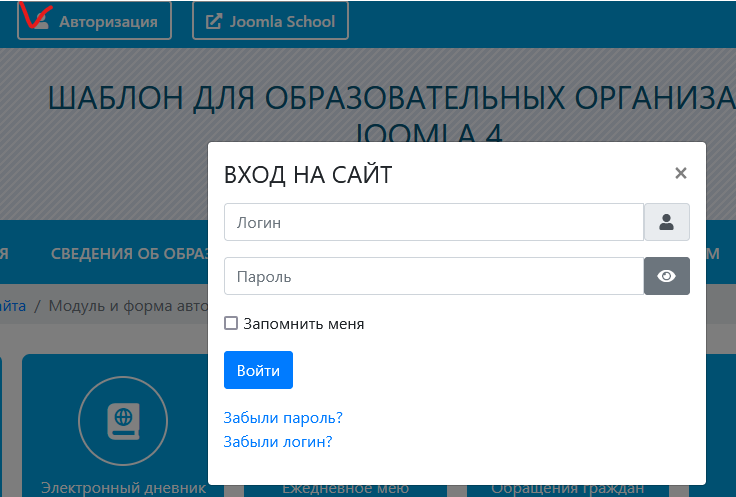Screen dimensions: 736x497
Task: Open the Joomla School link text
Action: coord(283,21)
